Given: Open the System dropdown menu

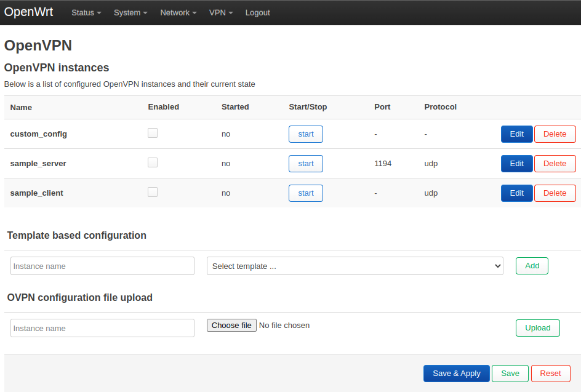Looking at the screenshot, I should (130, 12).
